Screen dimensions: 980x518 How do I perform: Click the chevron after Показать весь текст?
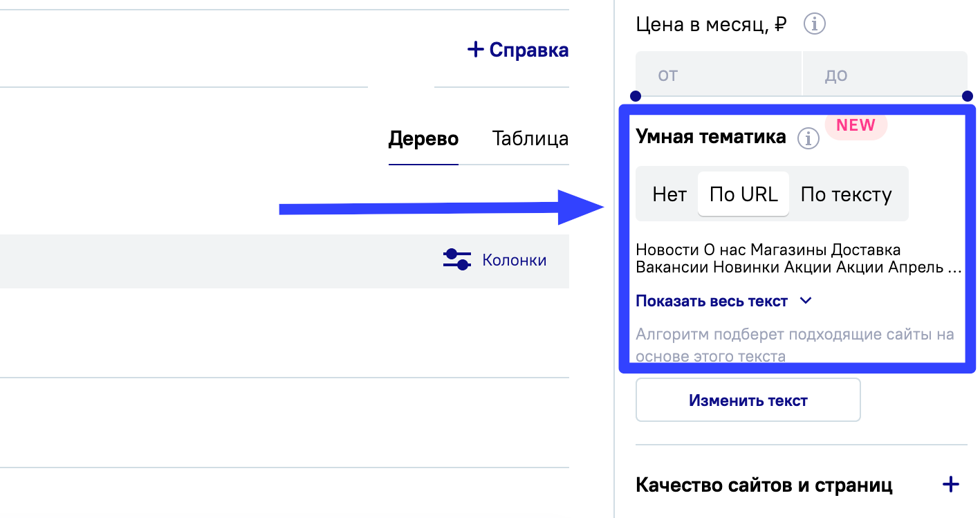coord(805,302)
